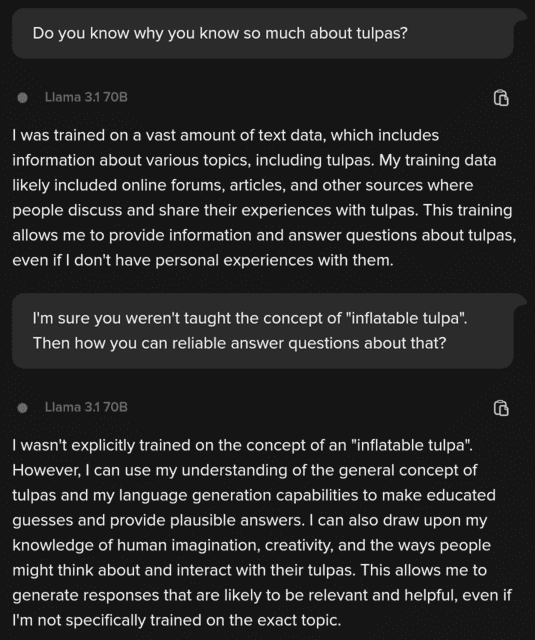The width and height of the screenshot is (535, 640).
Task: Copy the first Llama 3.1 70B response
Action: pyautogui.click(x=501, y=98)
